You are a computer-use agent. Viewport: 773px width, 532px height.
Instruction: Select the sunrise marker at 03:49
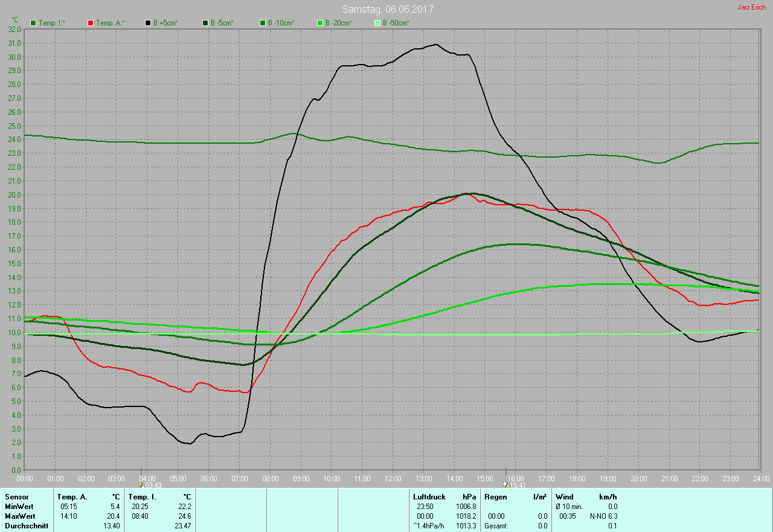(x=141, y=484)
